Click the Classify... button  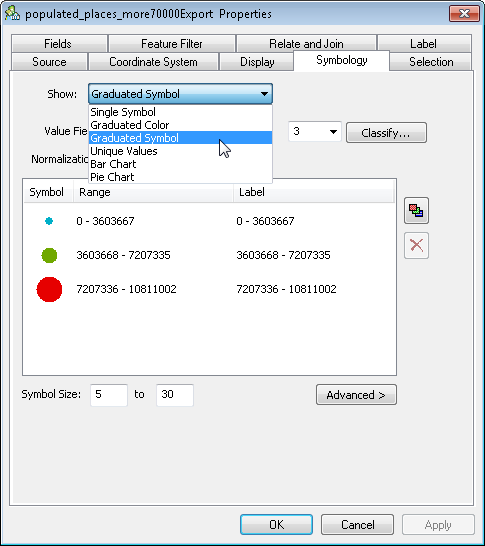click(x=386, y=133)
